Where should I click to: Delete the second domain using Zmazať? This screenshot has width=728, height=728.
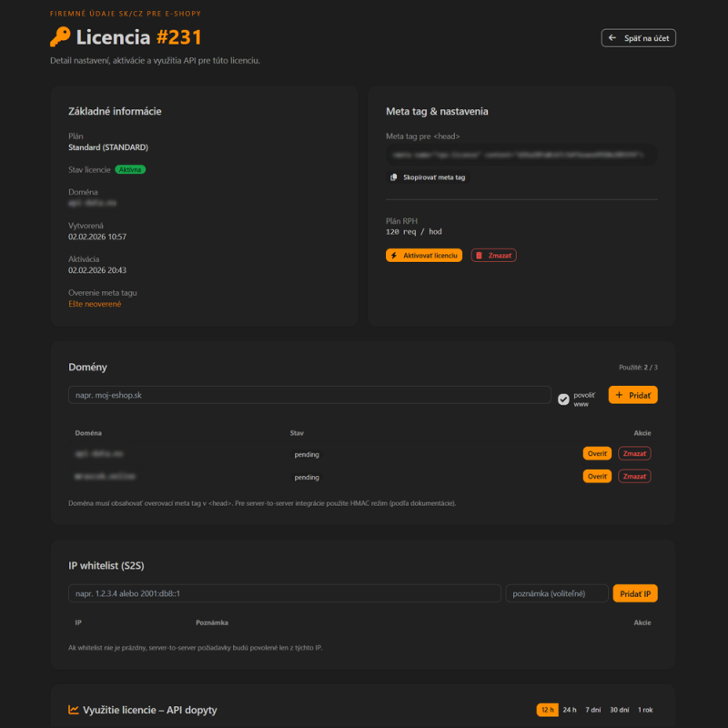pyautogui.click(x=634, y=476)
